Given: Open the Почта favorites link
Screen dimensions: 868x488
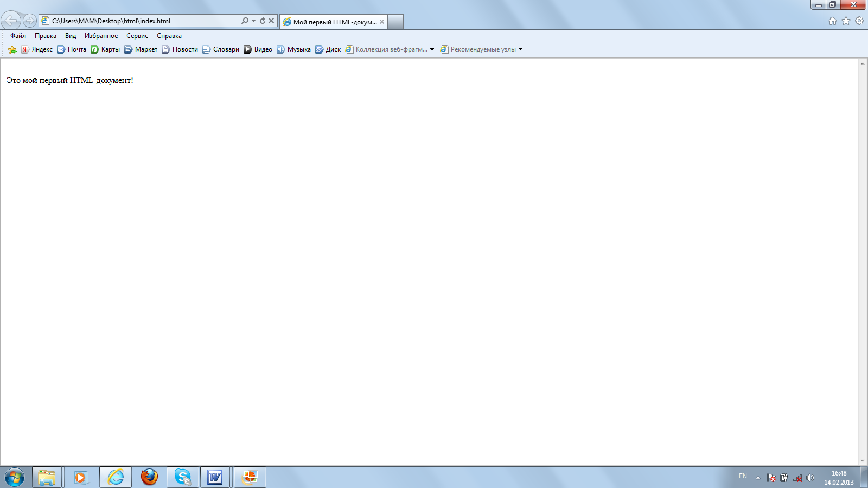Looking at the screenshot, I should coord(72,49).
